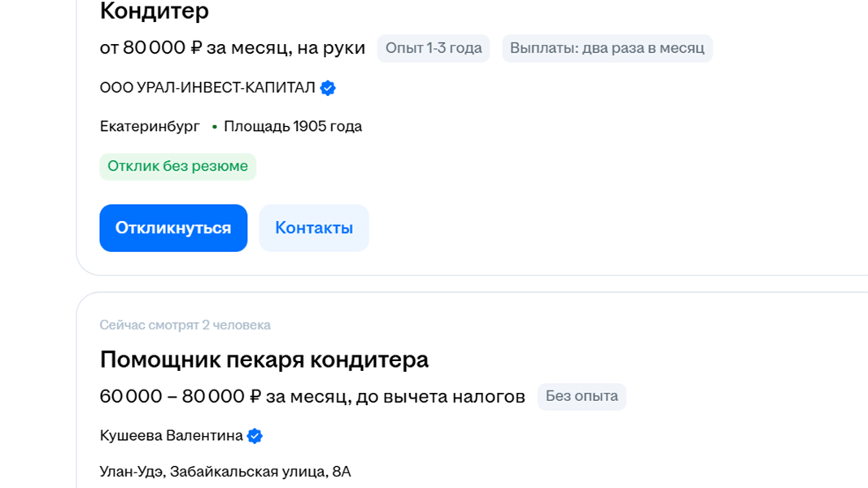Open employer Кушеева Валентина profile

click(x=171, y=436)
